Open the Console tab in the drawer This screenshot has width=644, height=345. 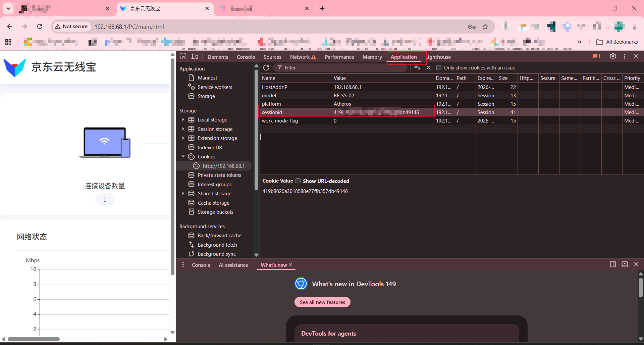click(201, 265)
